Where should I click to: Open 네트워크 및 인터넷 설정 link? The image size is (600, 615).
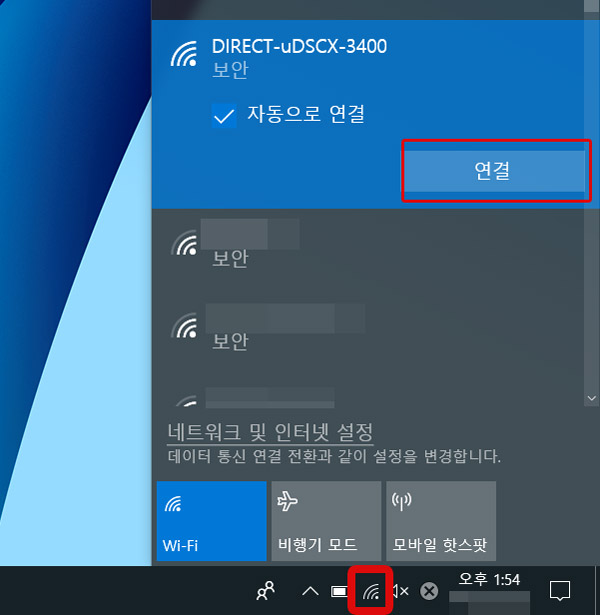coord(270,433)
